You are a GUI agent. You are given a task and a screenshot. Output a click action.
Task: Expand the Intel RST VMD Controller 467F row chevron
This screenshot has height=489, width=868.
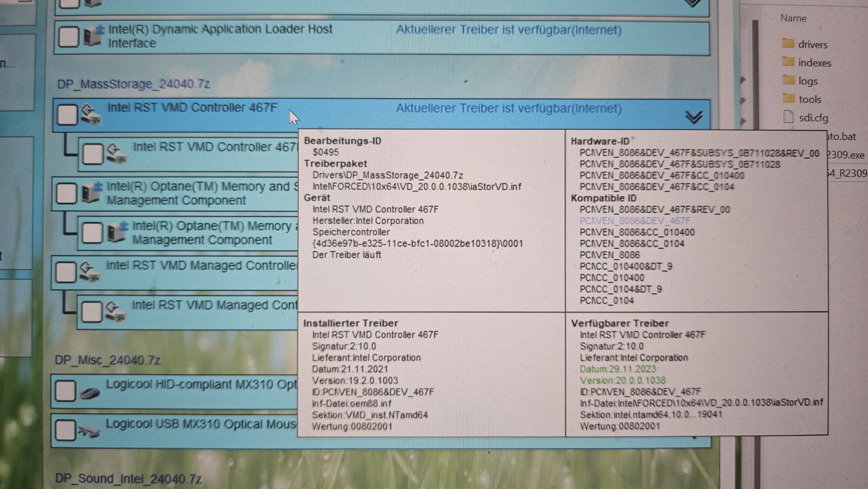click(693, 117)
